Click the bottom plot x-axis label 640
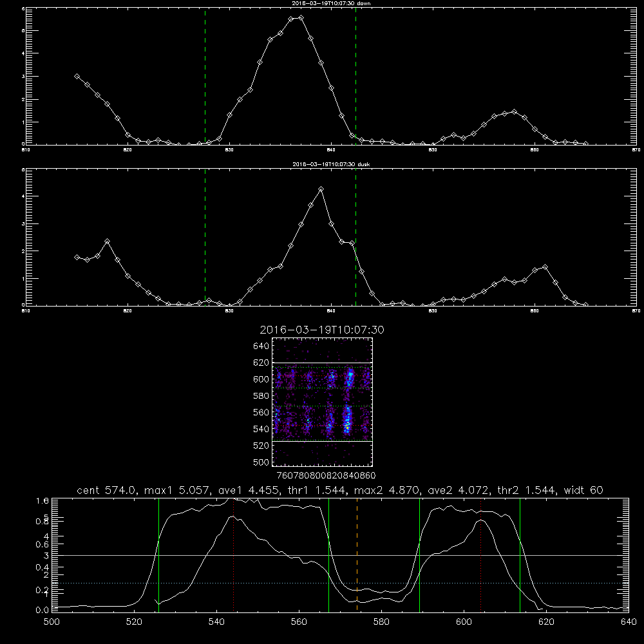644x644 pixels. 629,622
